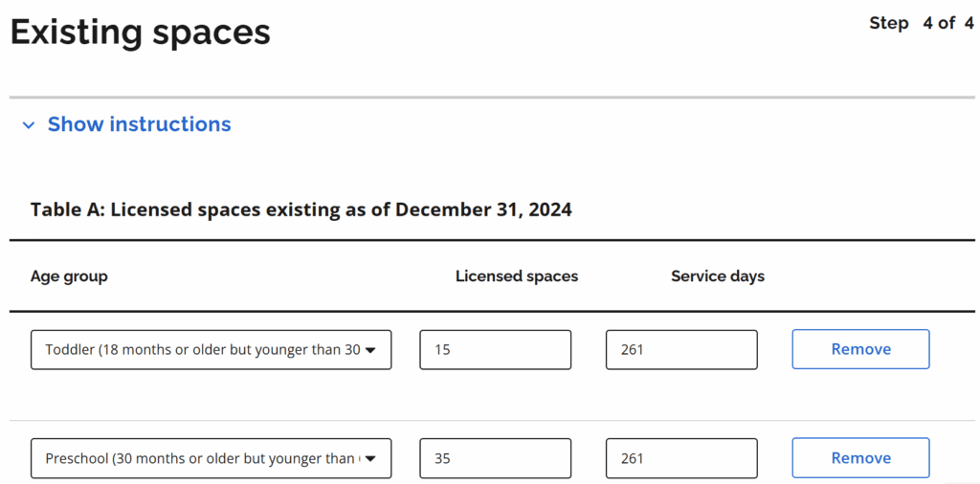Click the Service days column header
Viewport: 980px width, 484px height.
(x=718, y=276)
